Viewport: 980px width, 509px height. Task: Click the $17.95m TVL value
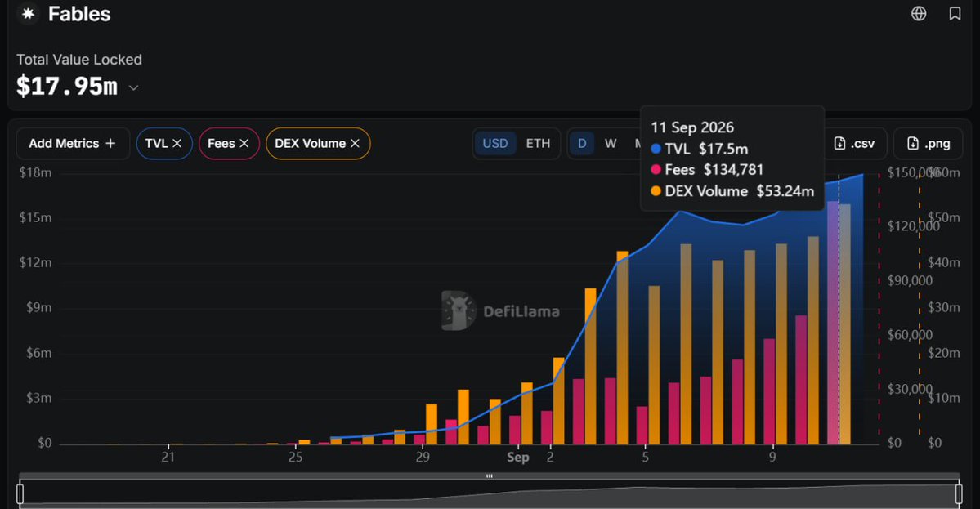(67, 86)
